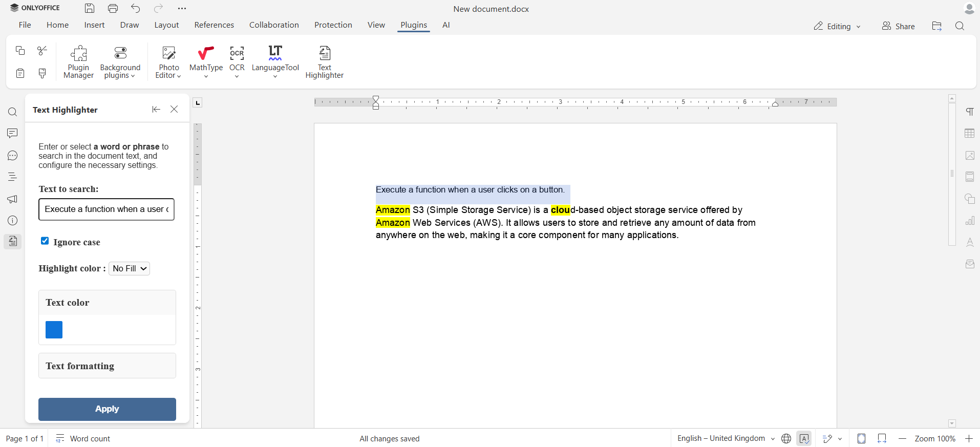Show the Headings navigation panel
Screen dimensions: 980x447
(13, 177)
